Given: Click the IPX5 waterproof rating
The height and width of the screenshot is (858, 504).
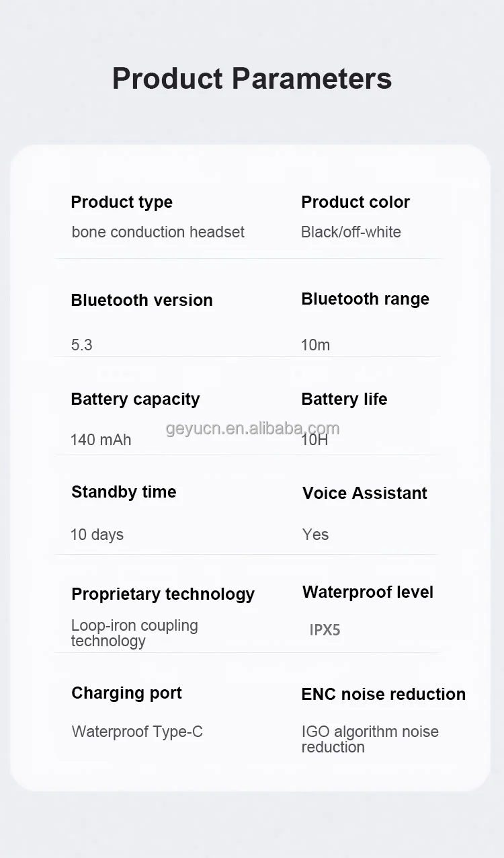Looking at the screenshot, I should [x=325, y=631].
